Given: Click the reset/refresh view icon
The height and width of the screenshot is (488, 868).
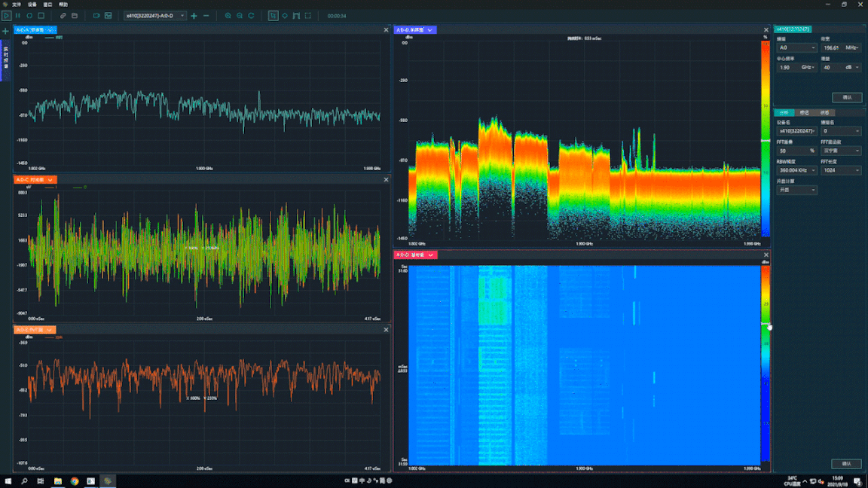Looking at the screenshot, I should (252, 16).
